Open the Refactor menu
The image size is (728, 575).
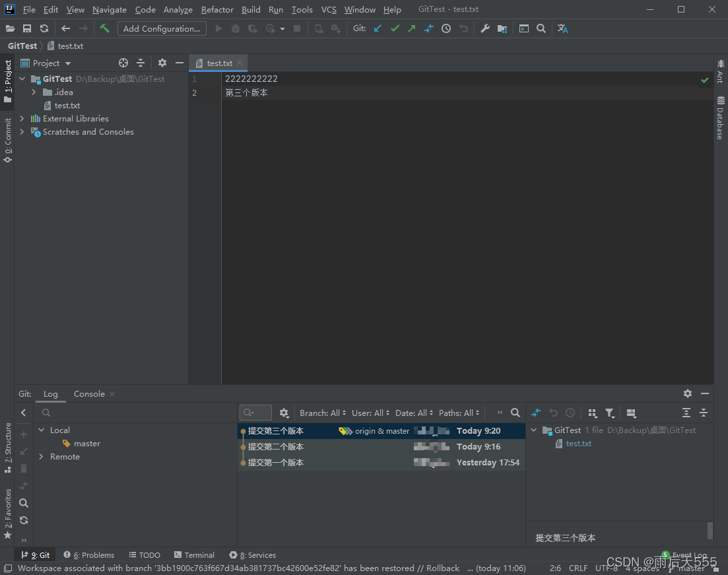(x=217, y=9)
